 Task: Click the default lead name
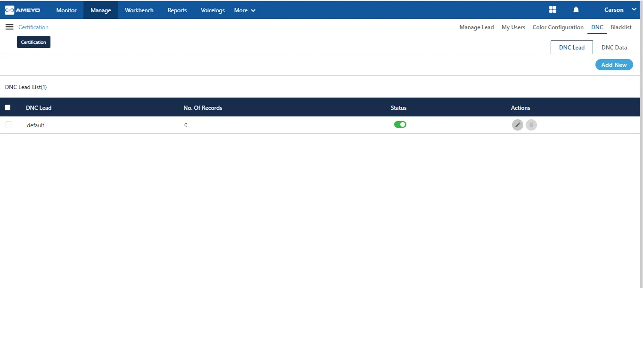[x=35, y=125]
